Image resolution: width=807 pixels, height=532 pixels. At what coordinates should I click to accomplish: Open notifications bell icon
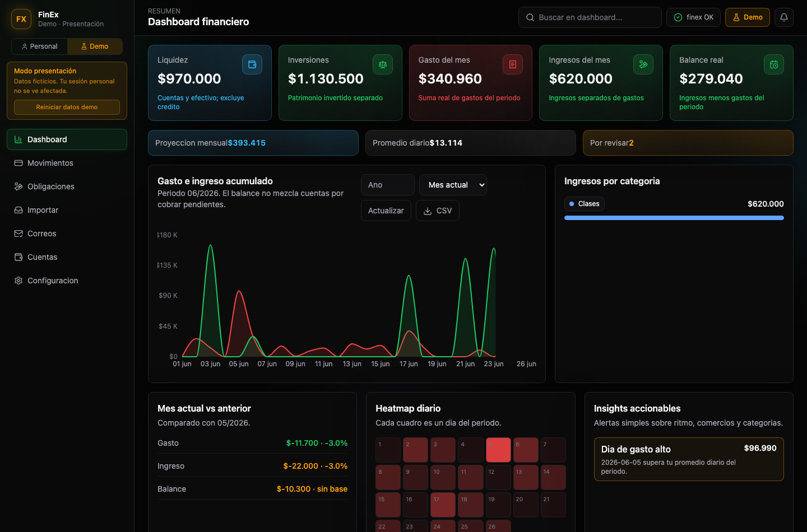(x=784, y=17)
